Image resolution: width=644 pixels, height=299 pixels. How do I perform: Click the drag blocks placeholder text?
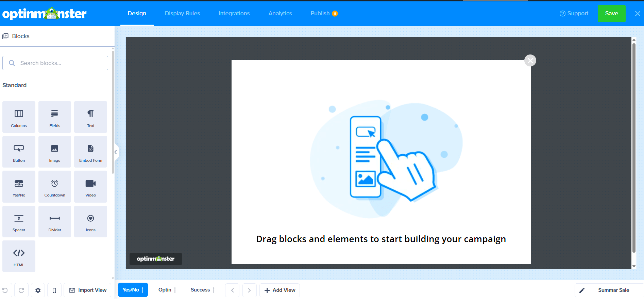(381, 239)
